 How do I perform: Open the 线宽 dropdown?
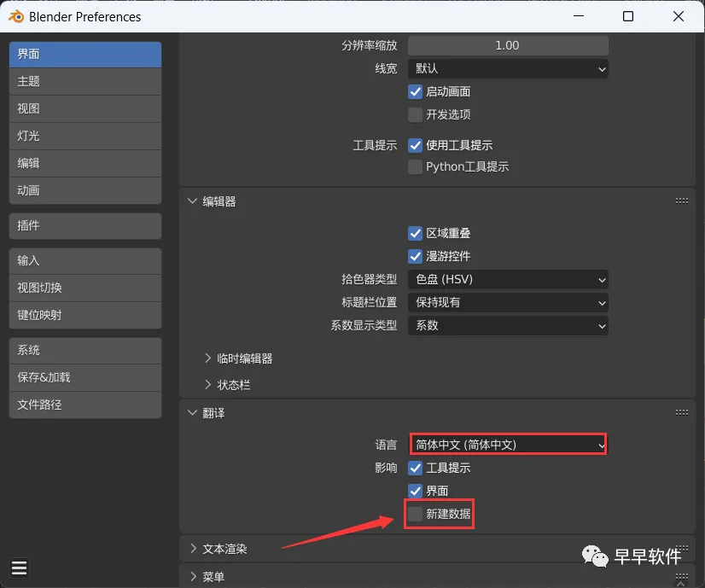[x=508, y=69]
